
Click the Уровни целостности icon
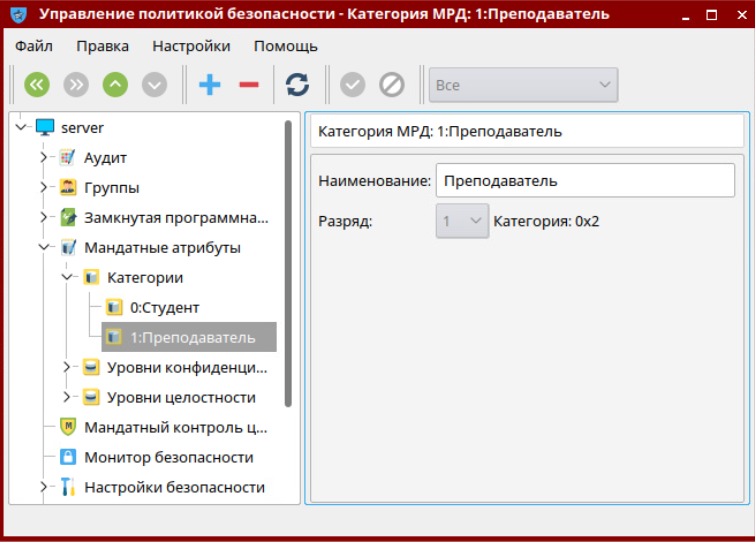pyautogui.click(x=91, y=397)
